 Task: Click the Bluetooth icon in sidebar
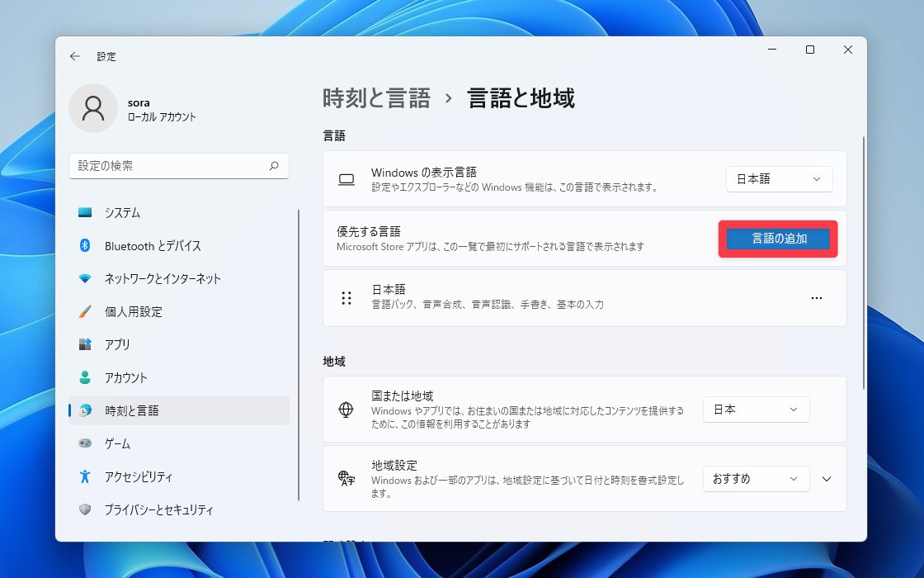85,245
